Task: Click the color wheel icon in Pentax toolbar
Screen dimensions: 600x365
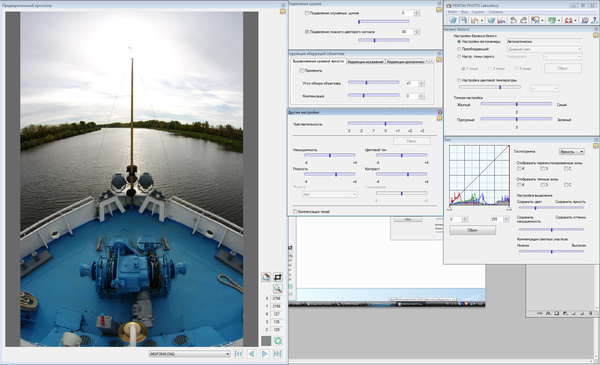Action: (x=535, y=20)
